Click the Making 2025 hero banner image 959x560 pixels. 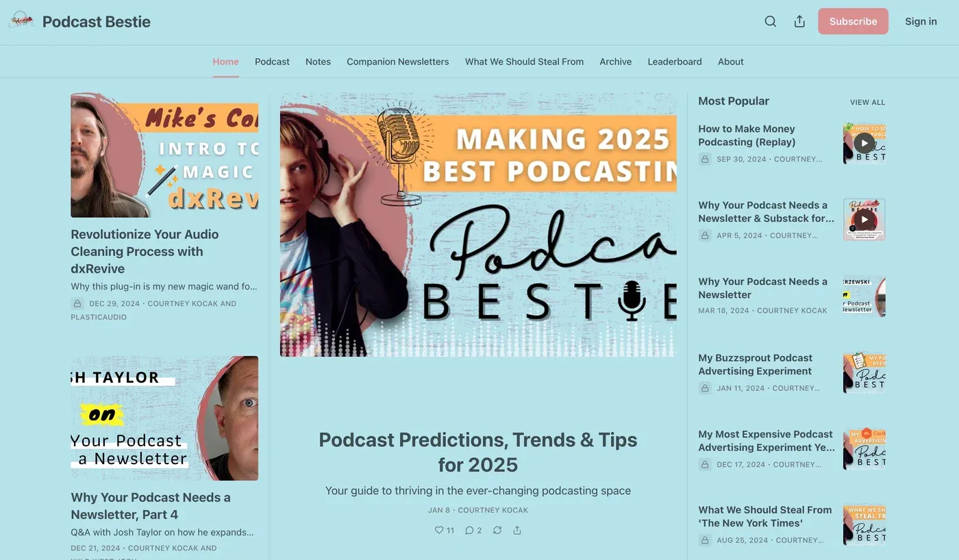(478, 225)
